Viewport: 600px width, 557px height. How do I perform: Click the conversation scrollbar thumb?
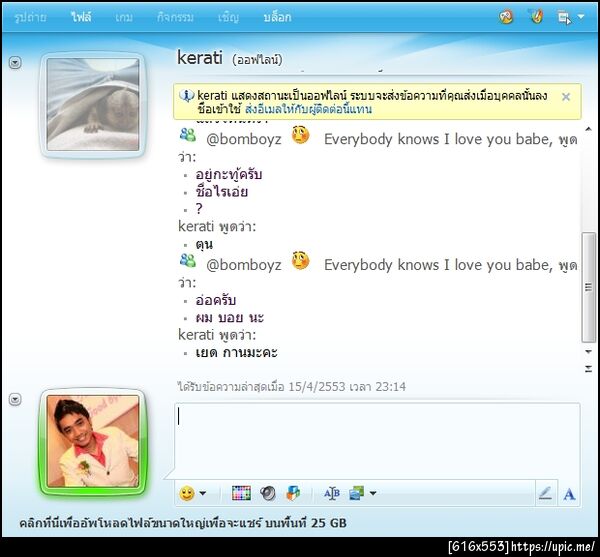[588, 287]
